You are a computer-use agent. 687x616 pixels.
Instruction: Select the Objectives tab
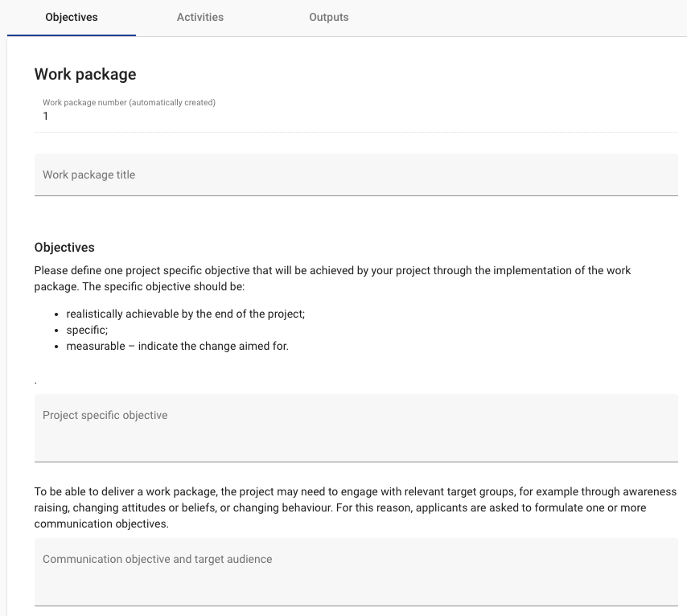[x=72, y=17]
